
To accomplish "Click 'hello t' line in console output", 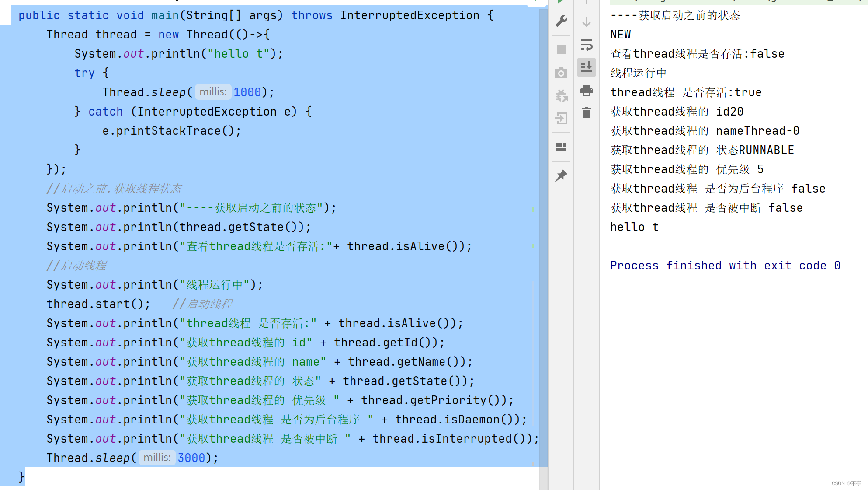I will click(634, 227).
